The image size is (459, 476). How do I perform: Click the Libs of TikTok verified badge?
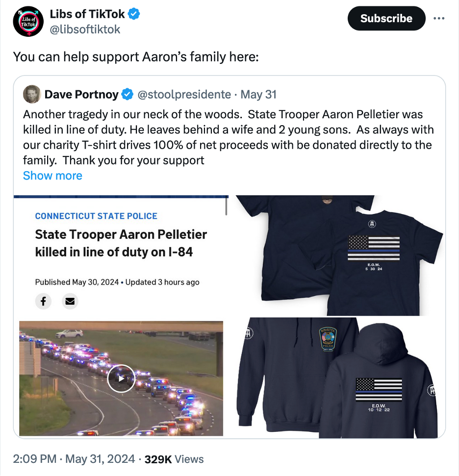(x=134, y=14)
